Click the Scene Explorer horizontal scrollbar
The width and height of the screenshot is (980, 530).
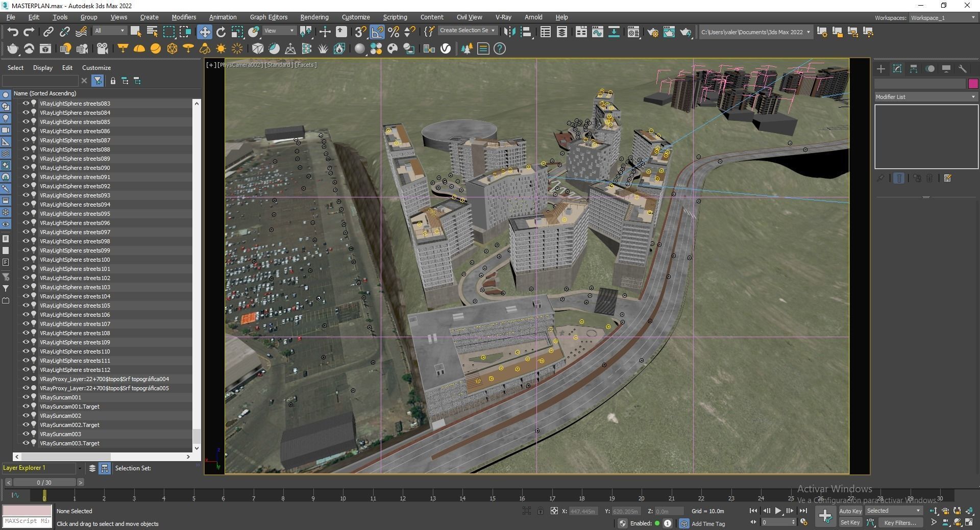(65, 457)
